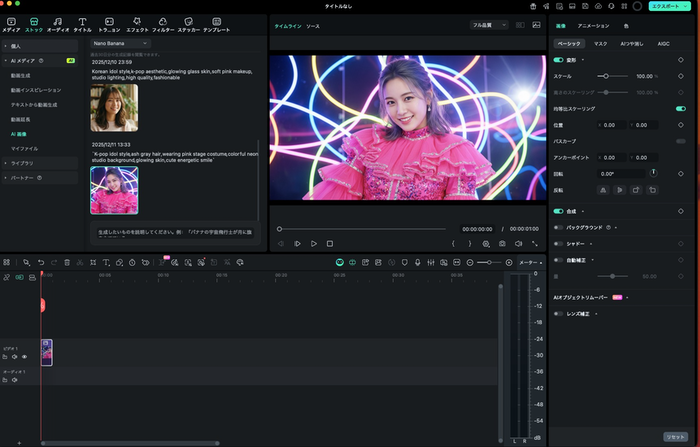This screenshot has height=447, width=700.
Task: Open the オーディオ (Audio) library icon
Action: (58, 21)
